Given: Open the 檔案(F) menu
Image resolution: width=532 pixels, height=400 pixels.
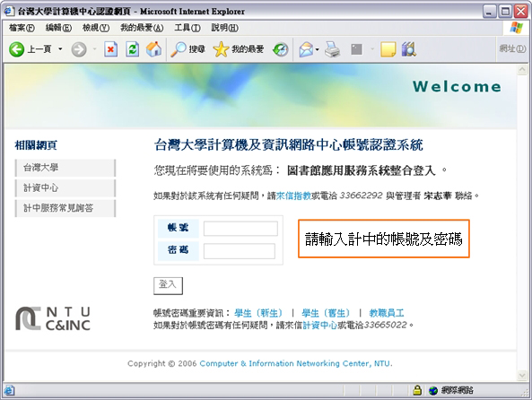Looking at the screenshot, I should (22, 28).
